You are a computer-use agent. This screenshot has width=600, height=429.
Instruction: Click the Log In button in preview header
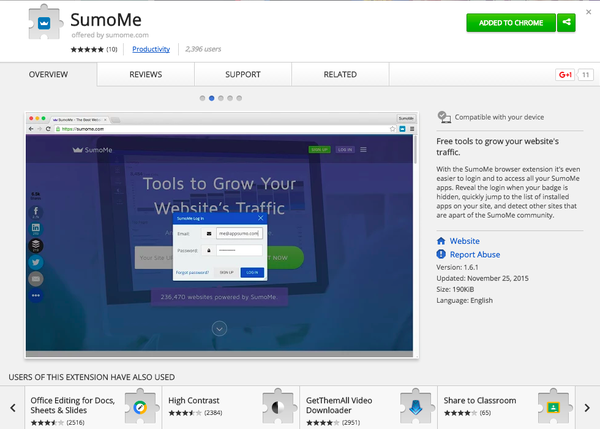coord(345,150)
